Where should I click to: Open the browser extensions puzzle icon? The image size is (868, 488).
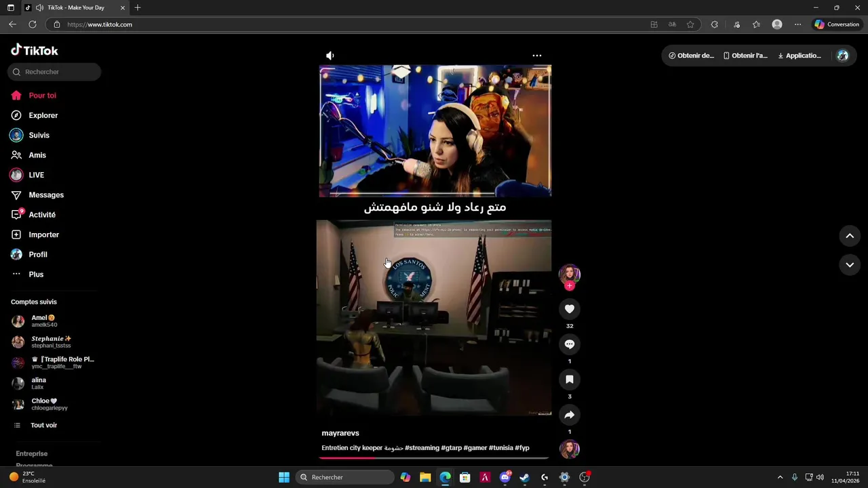pyautogui.click(x=714, y=24)
